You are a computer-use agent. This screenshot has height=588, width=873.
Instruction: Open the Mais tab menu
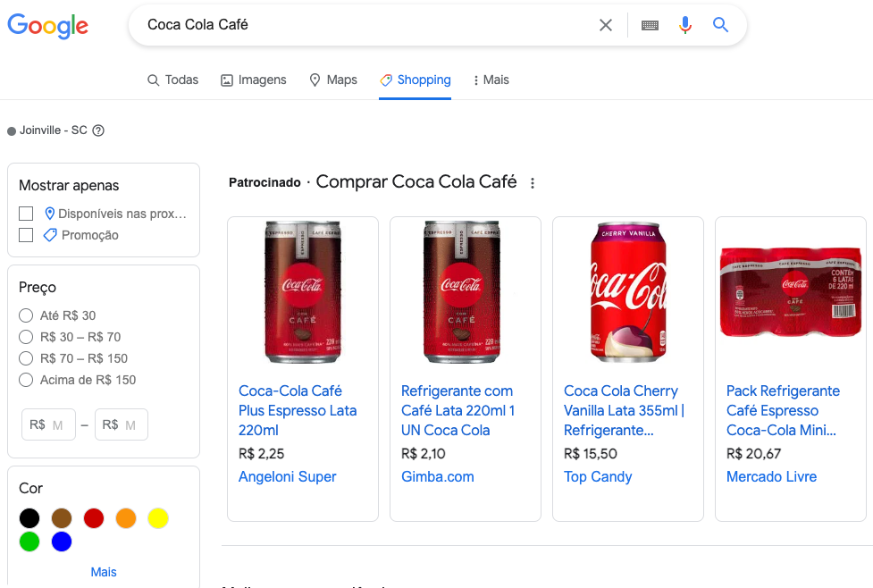[x=491, y=80]
